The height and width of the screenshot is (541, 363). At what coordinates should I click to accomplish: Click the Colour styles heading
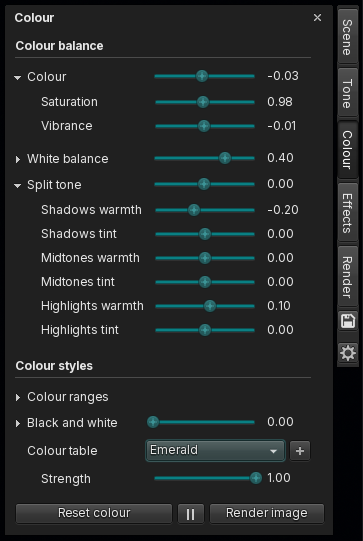tap(54, 366)
